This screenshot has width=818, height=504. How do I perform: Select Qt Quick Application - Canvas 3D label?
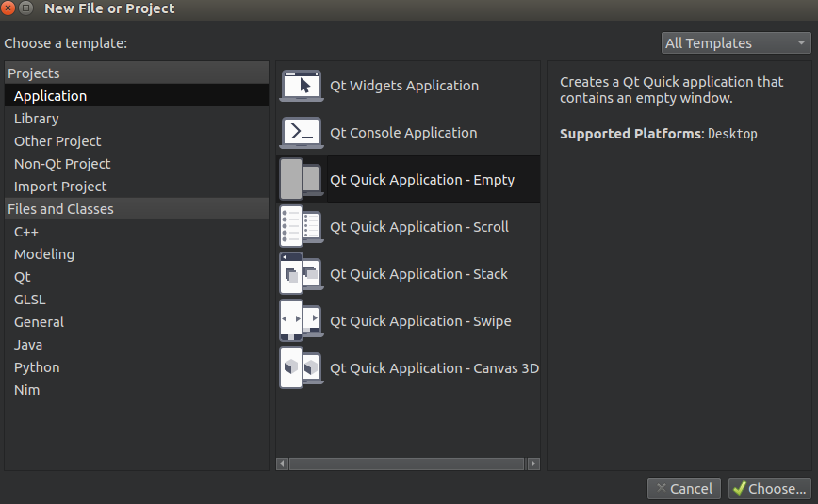(x=434, y=367)
